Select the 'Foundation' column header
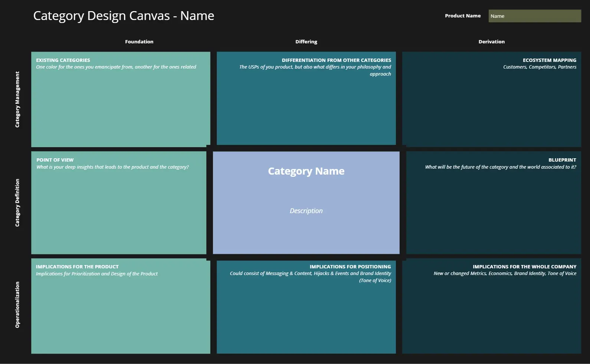 click(139, 42)
